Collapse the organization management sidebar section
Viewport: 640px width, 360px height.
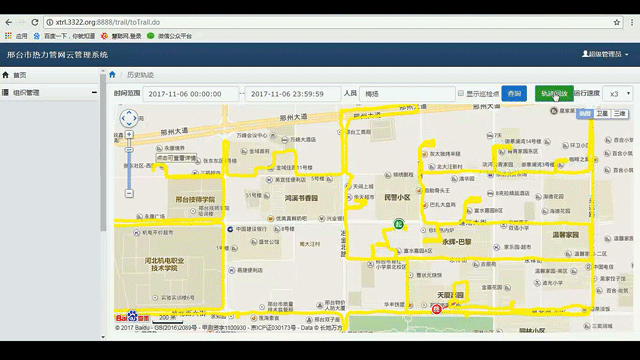94,93
